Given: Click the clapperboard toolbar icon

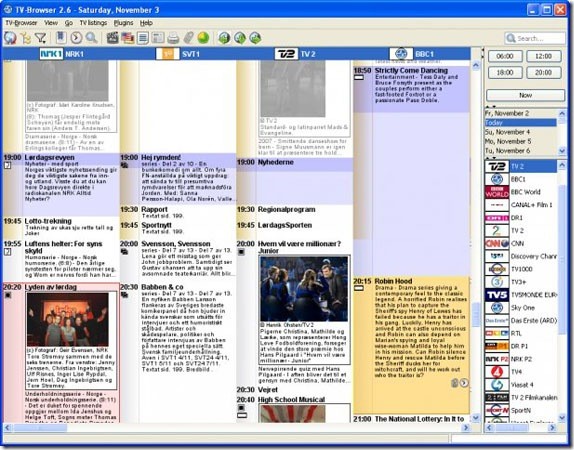Looking at the screenshot, I should click(112, 38).
